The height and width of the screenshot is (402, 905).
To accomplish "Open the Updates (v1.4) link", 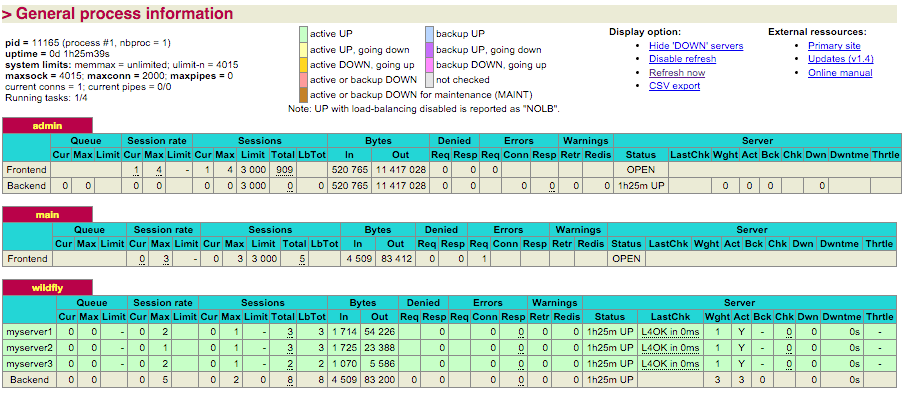I will [841, 59].
